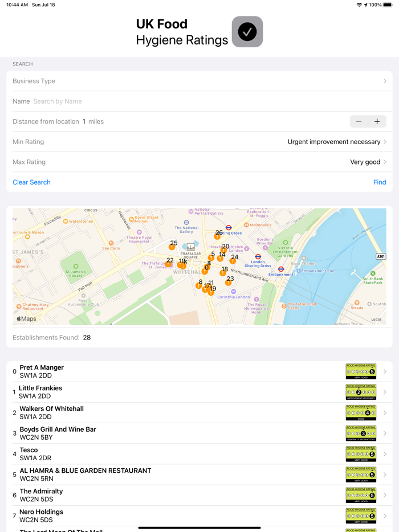
Task: Tap the Strada restaurant marker
Action: (x=357, y=302)
